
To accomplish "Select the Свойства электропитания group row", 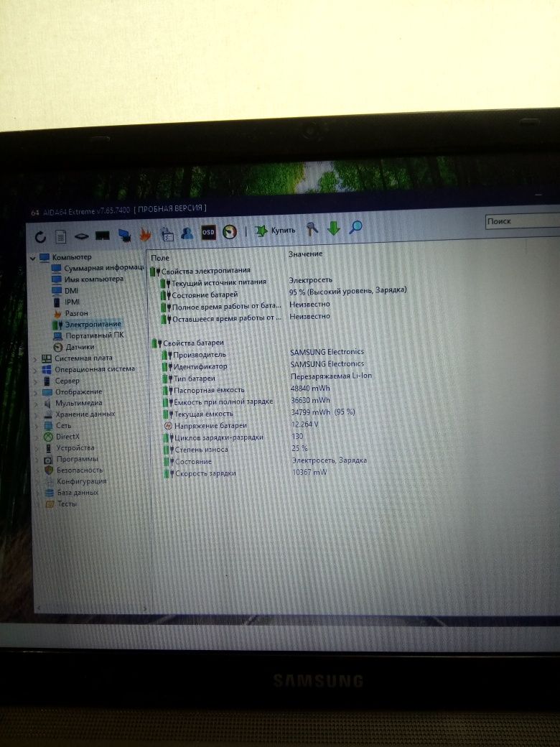I will click(200, 271).
